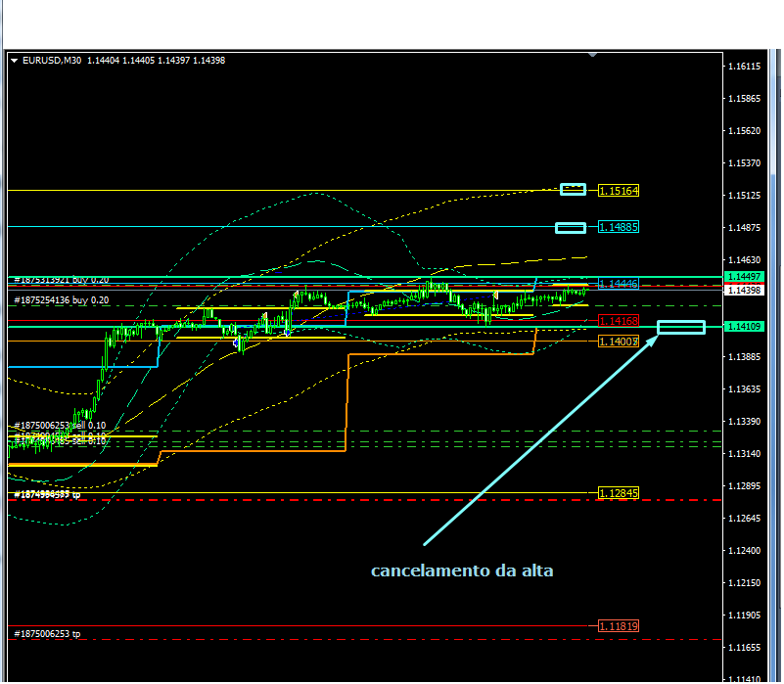784x684 pixels.
Task: Select the cyan rectangle at 1.14885 level
Action: click(x=570, y=228)
